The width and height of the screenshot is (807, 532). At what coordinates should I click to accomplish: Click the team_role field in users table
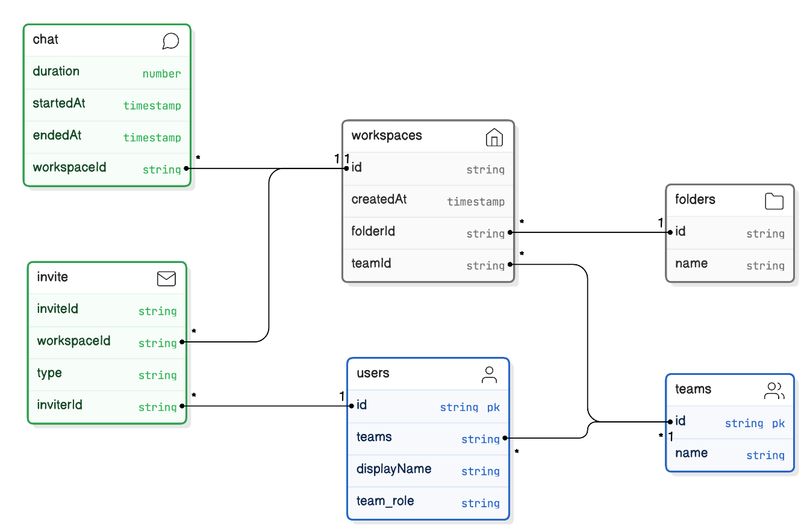coord(428,502)
